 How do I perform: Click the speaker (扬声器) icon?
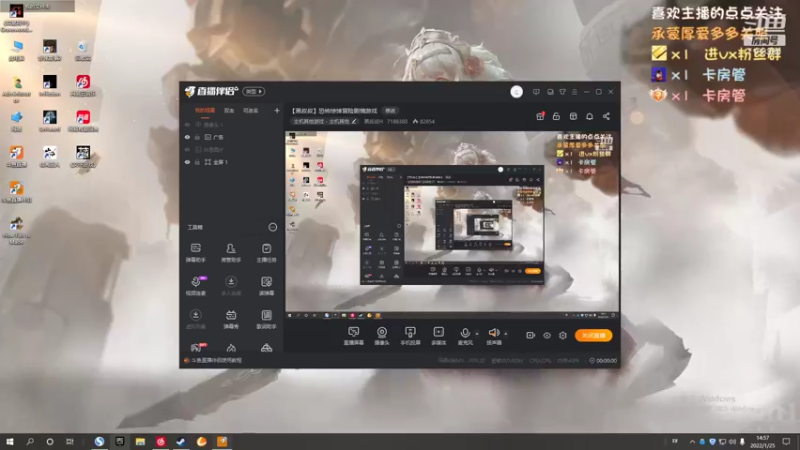click(493, 333)
